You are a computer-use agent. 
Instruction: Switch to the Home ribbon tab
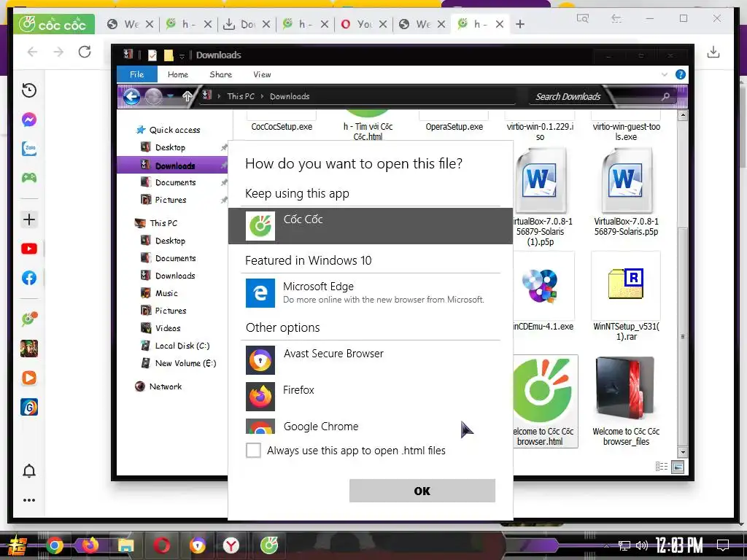click(x=178, y=74)
